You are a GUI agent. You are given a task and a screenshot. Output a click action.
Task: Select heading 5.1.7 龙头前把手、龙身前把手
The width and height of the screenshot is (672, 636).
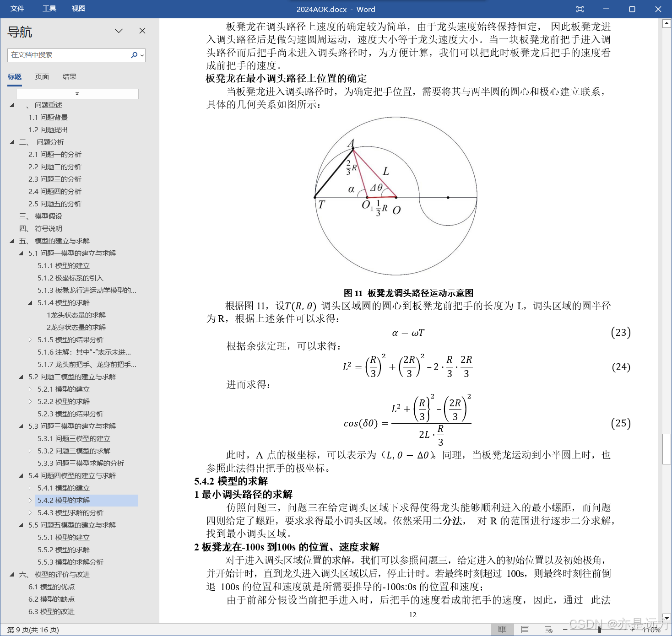point(87,365)
